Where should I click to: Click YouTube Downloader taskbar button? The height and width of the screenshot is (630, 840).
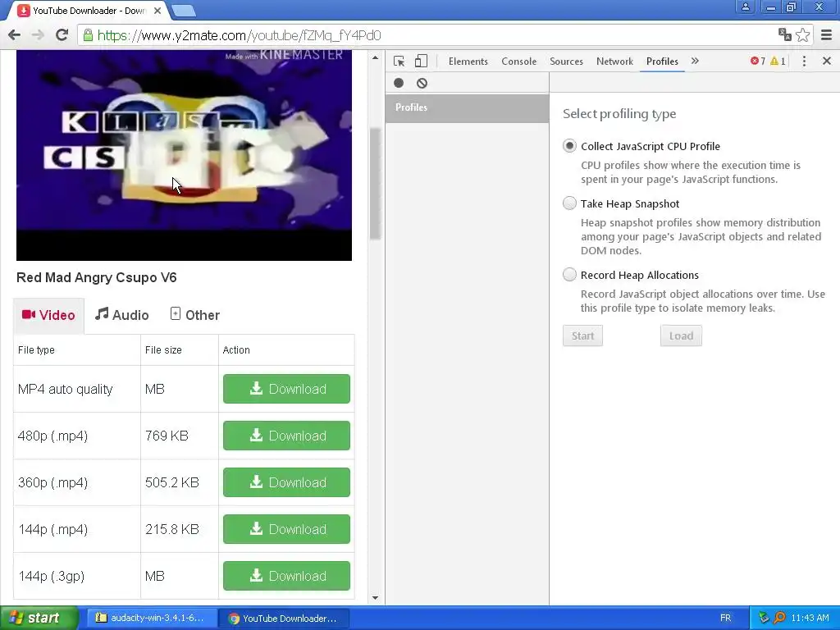[x=284, y=618]
